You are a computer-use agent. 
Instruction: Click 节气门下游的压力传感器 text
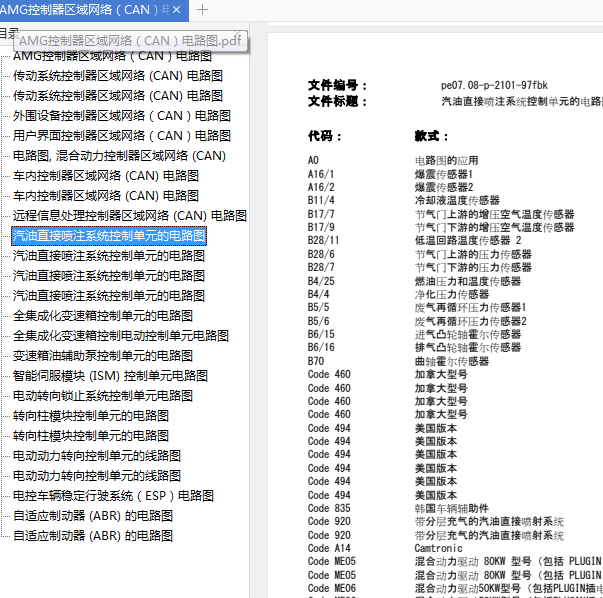(x=473, y=267)
